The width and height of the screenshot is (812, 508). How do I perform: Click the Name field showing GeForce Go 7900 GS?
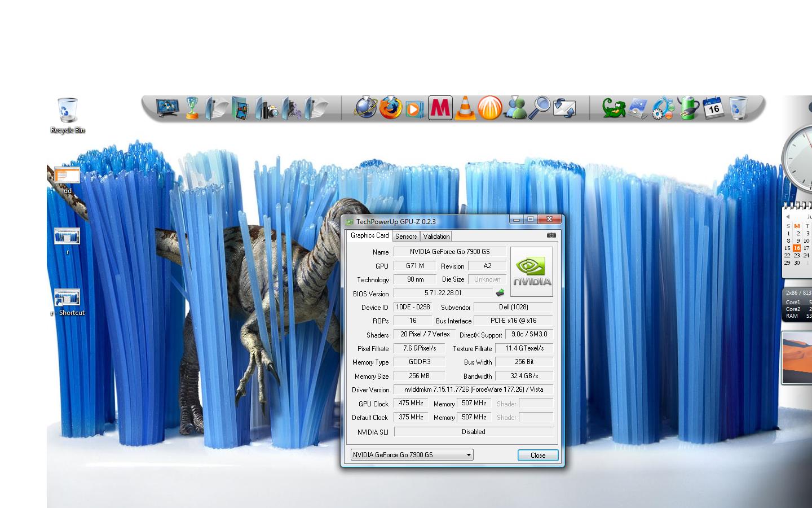point(449,252)
